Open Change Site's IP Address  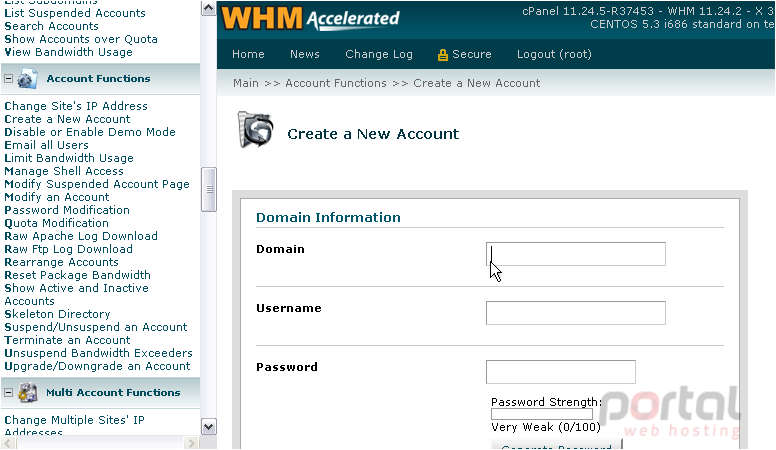[x=76, y=106]
